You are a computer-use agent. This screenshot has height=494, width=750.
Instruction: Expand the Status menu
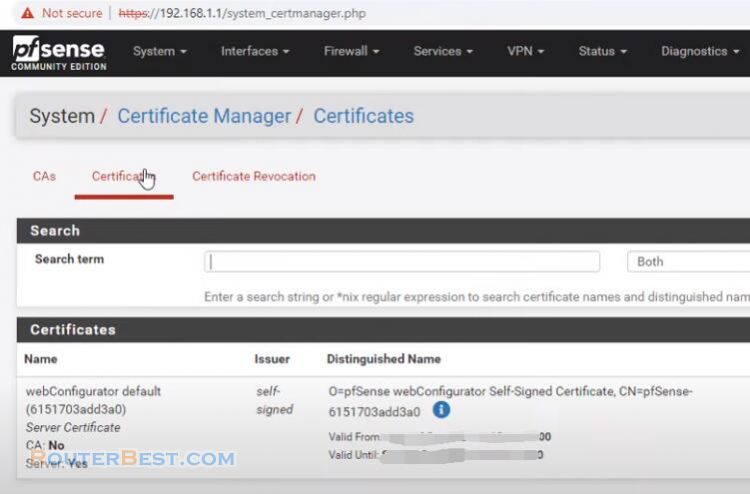coord(602,51)
